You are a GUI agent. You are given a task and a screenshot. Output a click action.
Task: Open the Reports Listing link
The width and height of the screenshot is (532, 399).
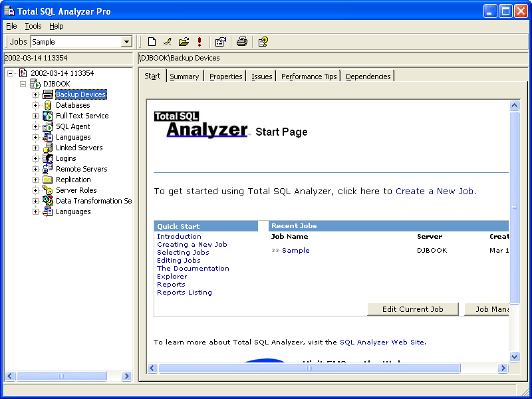pos(184,292)
